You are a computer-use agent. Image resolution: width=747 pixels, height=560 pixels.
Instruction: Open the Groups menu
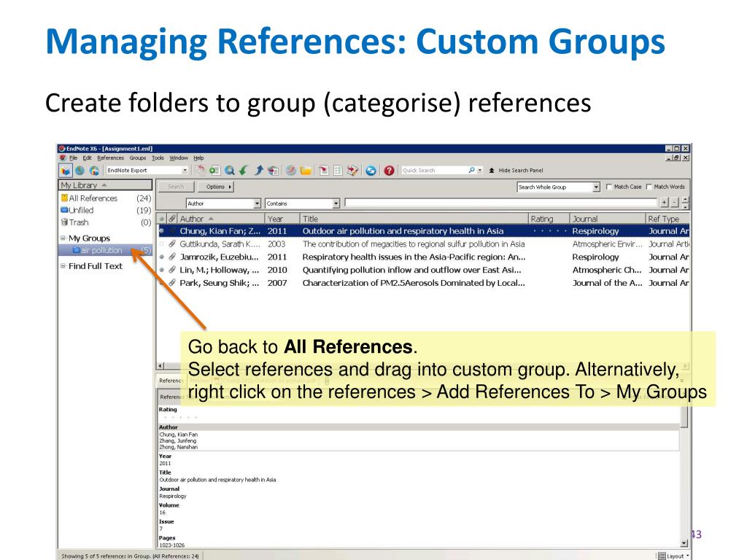click(138, 158)
